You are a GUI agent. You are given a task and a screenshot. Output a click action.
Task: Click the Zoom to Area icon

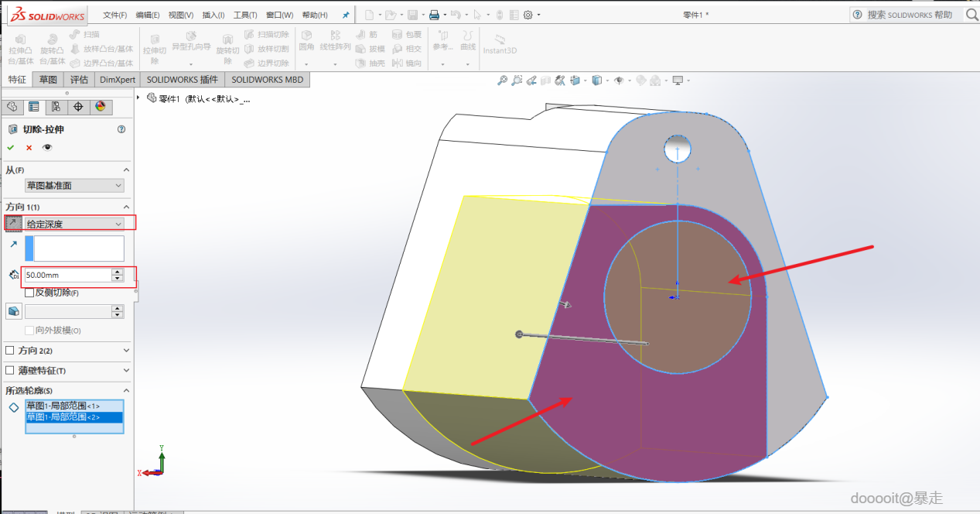pos(517,81)
